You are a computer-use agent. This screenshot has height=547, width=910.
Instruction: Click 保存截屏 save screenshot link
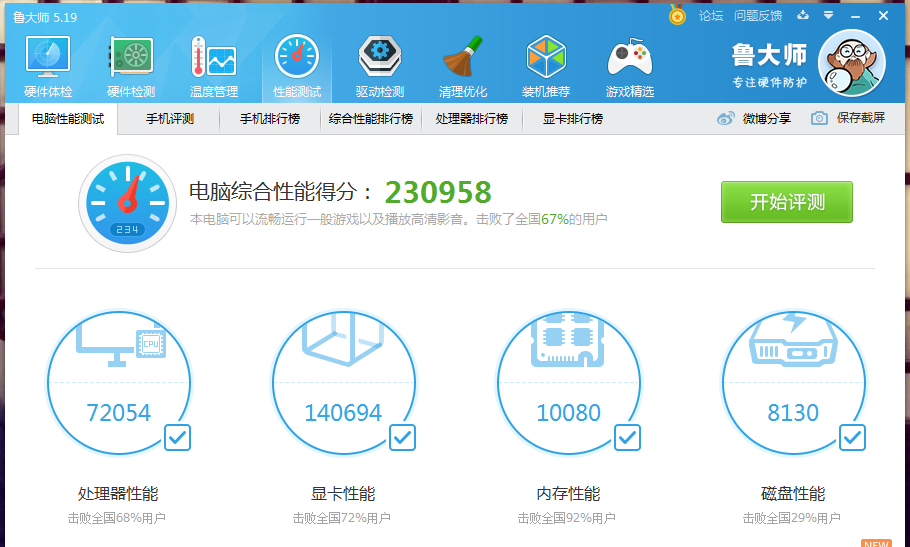[861, 118]
